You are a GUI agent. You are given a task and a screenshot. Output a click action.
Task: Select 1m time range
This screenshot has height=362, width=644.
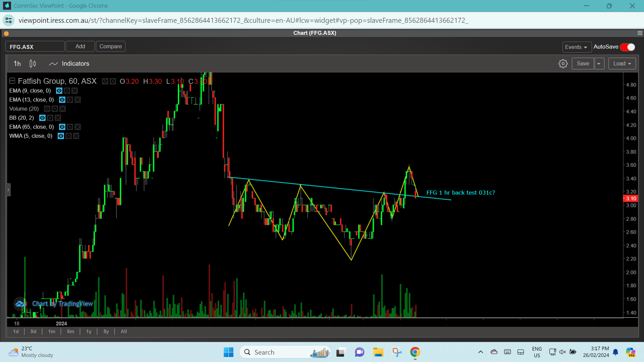[52, 331]
